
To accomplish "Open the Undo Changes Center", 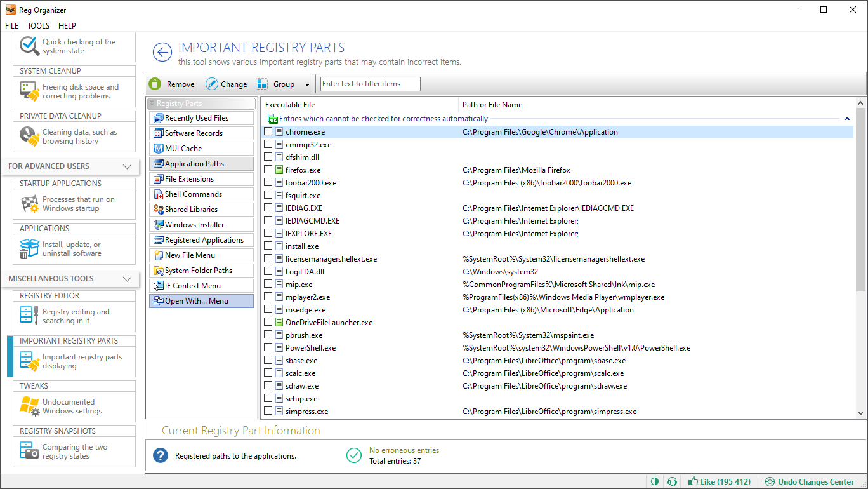I will point(810,482).
